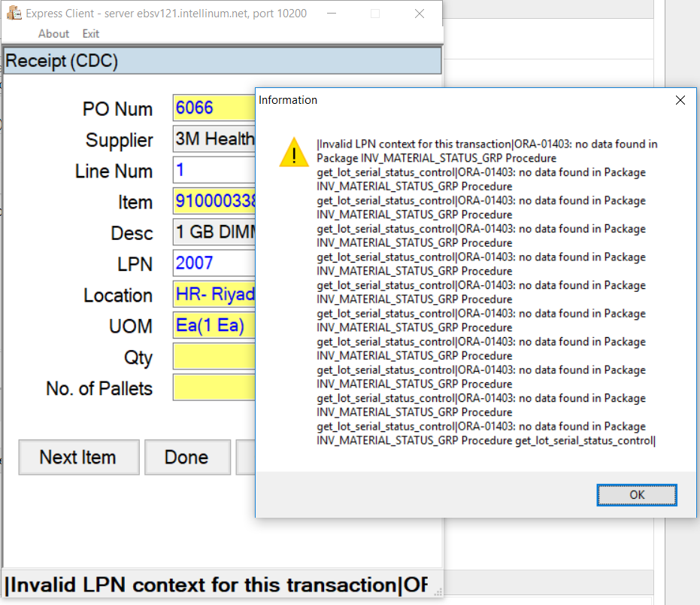Minimize the Express Client window
The width and height of the screenshot is (700, 605).
[x=332, y=14]
